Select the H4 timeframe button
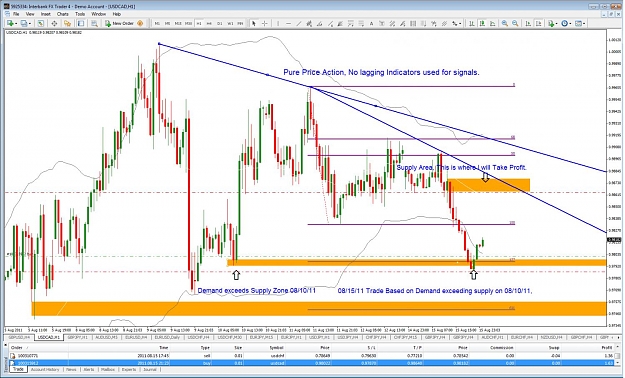The height and width of the screenshot is (378, 625). point(209,24)
